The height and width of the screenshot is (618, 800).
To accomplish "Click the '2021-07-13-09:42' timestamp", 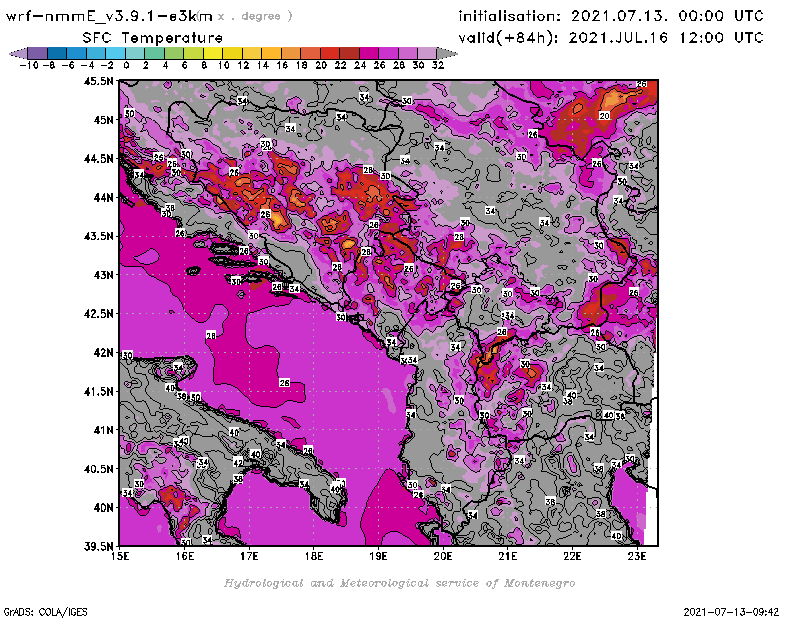I will (731, 612).
